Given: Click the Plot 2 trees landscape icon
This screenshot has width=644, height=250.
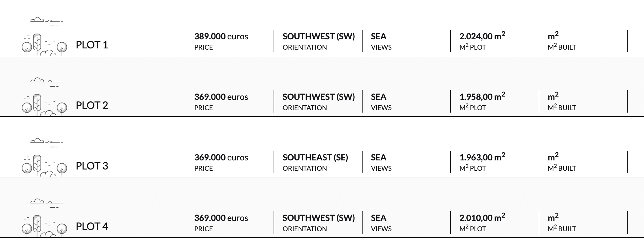Looking at the screenshot, I should 44,105.
